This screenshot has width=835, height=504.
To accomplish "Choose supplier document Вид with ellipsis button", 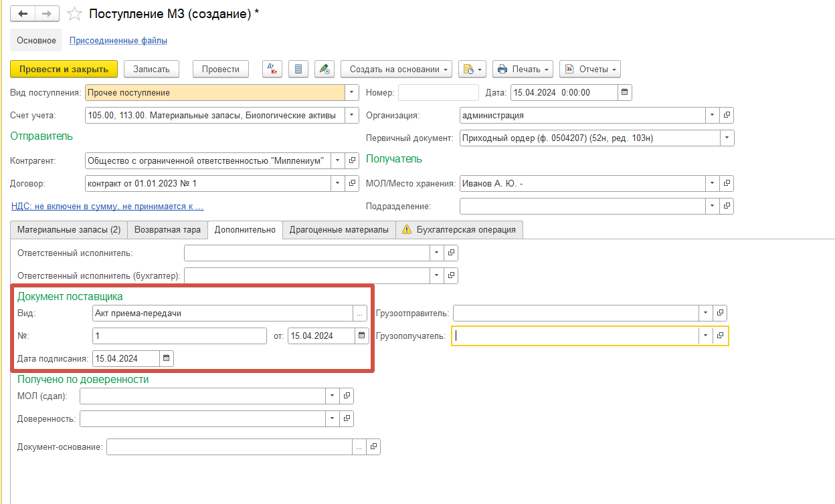I will pos(361,313).
